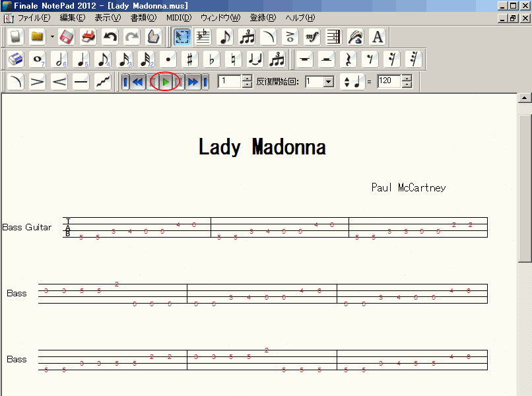Toggle the augmentation dot
The width and height of the screenshot is (532, 396).
point(168,59)
